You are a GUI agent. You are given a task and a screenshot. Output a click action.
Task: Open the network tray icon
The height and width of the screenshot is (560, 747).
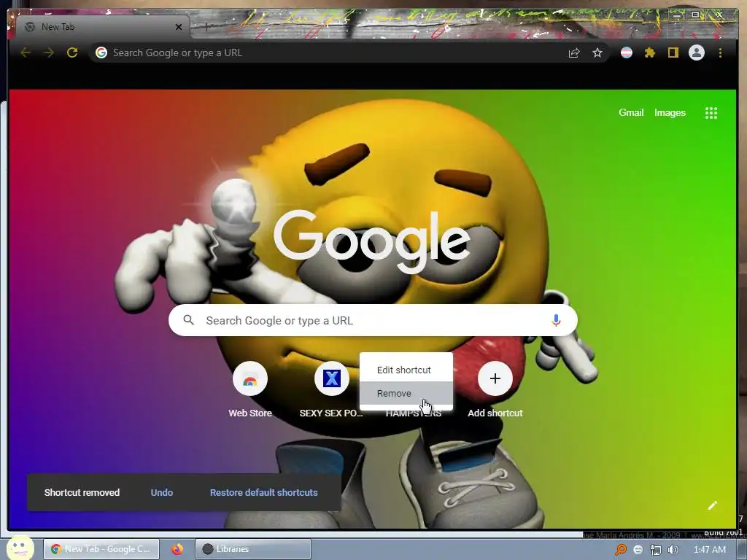[656, 550]
